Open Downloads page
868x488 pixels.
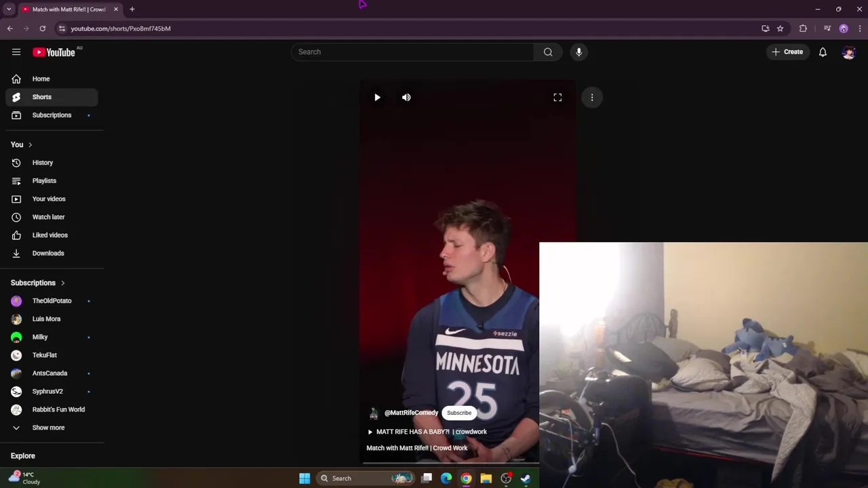click(52, 253)
